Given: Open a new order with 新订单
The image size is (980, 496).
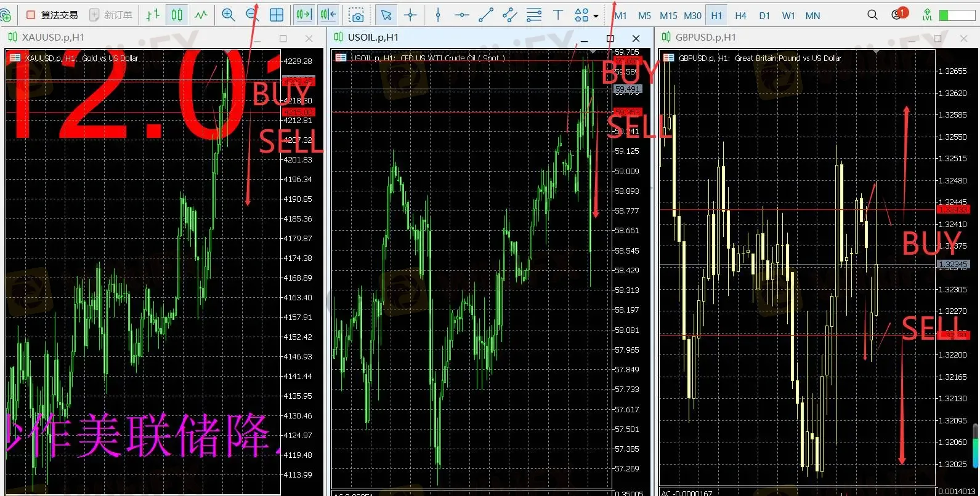Looking at the screenshot, I should [111, 15].
